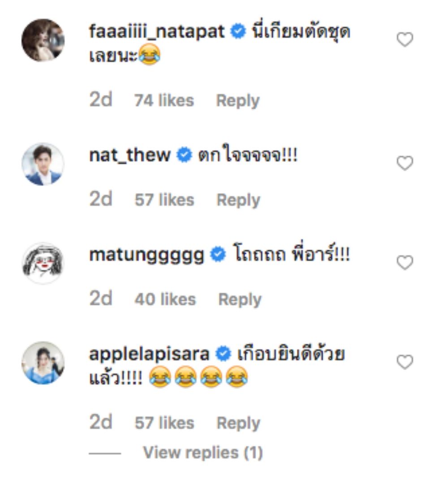The height and width of the screenshot is (496, 448).
Task: Tap the heart icon on nat_thew's comment
Action: (x=405, y=163)
